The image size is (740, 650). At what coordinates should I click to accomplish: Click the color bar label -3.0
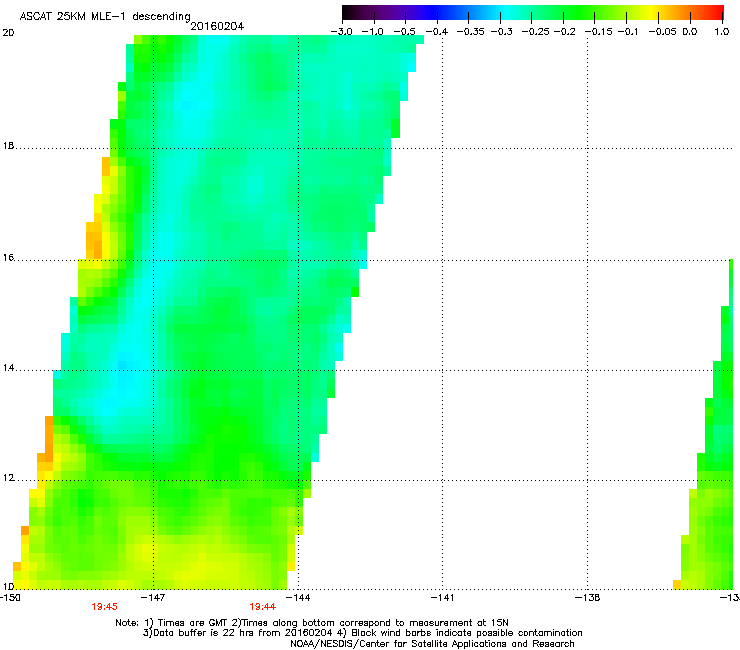[x=341, y=31]
